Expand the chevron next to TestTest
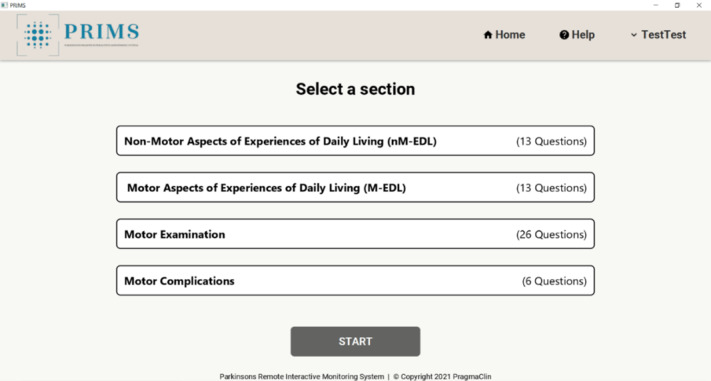 click(x=633, y=35)
